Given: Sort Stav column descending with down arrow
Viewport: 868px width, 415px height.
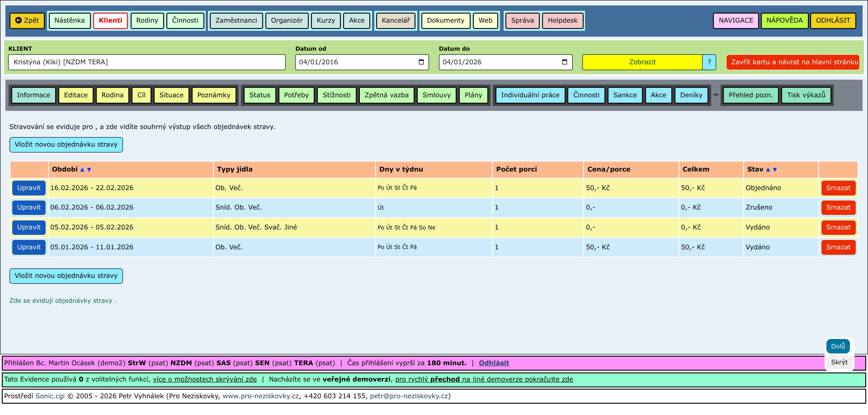Looking at the screenshot, I should [x=775, y=170].
